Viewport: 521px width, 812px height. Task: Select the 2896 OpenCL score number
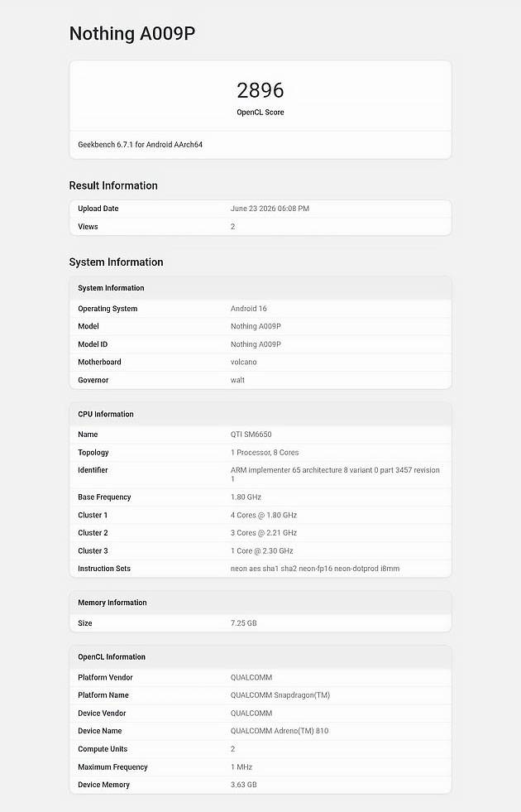(x=260, y=90)
